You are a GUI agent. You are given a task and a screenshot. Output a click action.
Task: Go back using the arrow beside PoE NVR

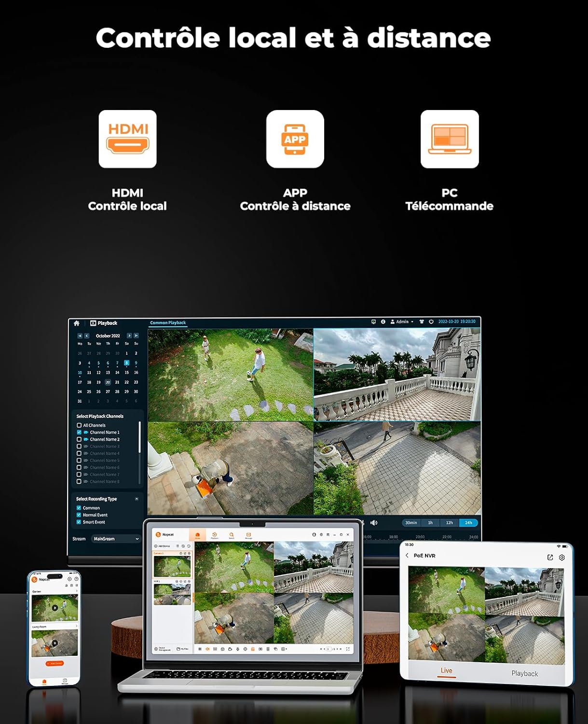coord(408,556)
